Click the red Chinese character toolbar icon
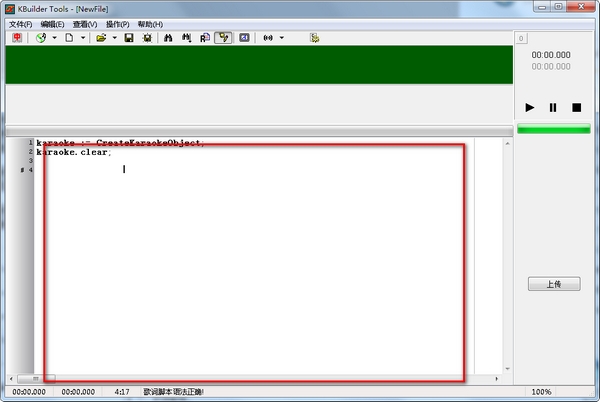The height and width of the screenshot is (402, 600). click(x=17, y=38)
